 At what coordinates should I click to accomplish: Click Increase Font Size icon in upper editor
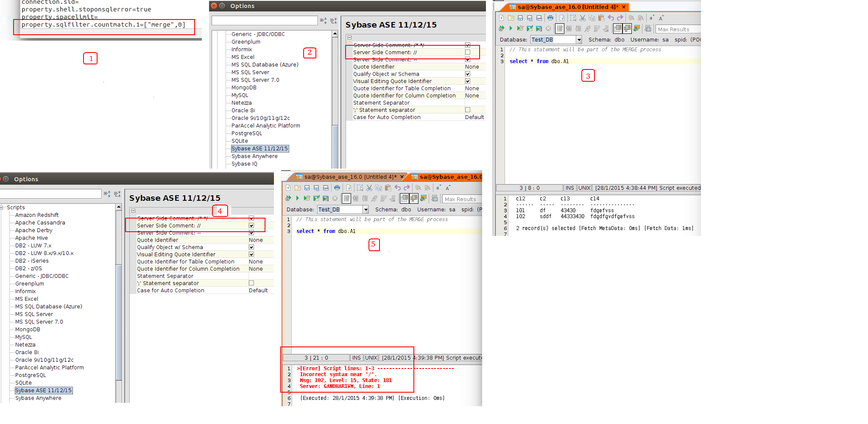(x=661, y=18)
